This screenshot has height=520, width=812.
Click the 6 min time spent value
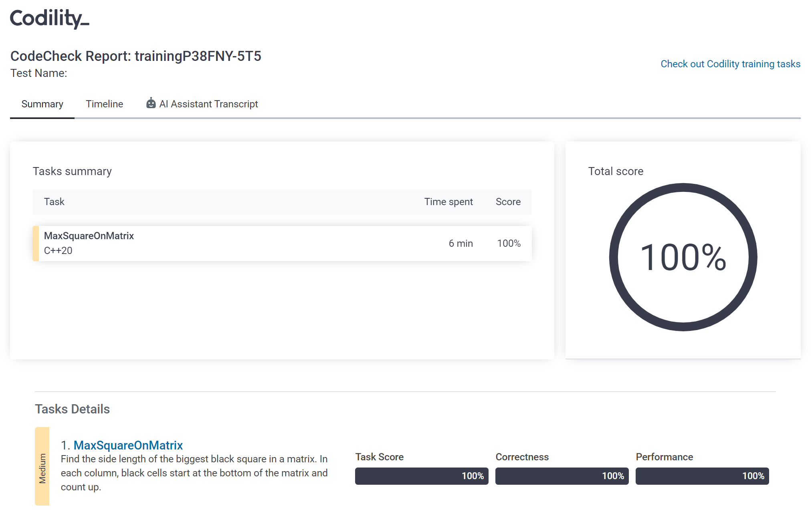(461, 243)
